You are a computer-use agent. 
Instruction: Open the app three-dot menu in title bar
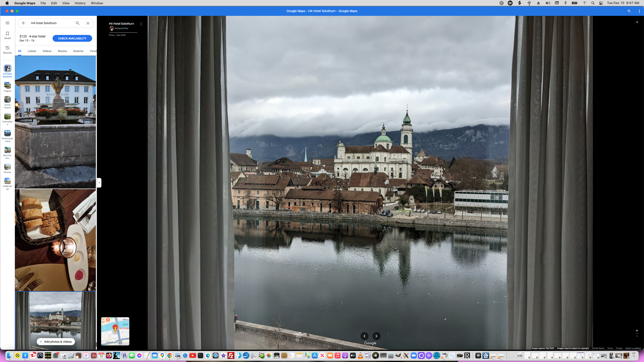639,11
